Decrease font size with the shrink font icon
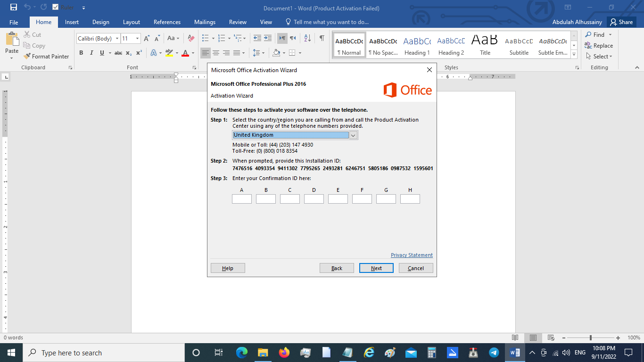 coord(157,38)
